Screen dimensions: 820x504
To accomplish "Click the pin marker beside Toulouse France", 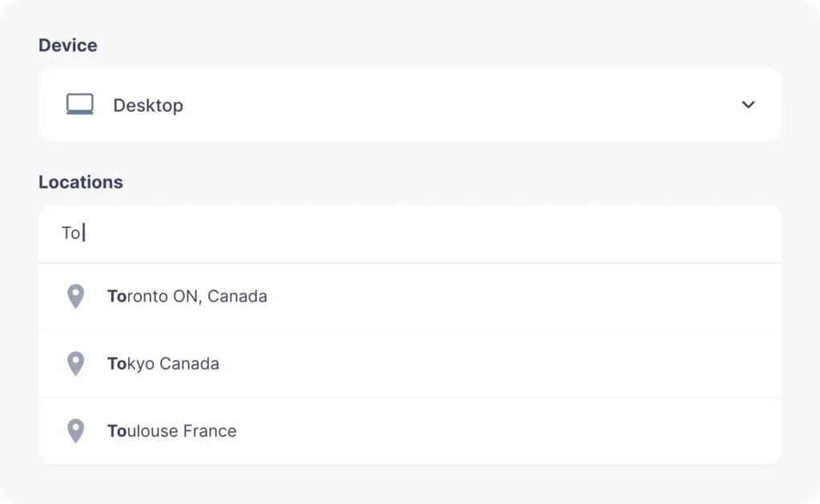I will pos(75,431).
